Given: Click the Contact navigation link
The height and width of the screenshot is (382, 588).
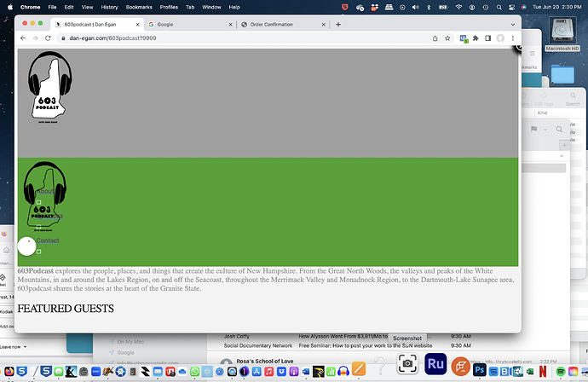Looking at the screenshot, I should (48, 240).
